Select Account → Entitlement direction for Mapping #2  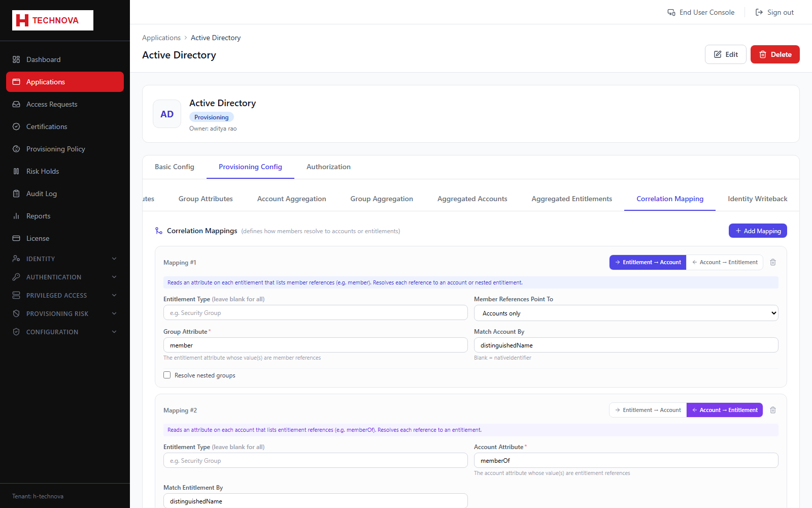(x=725, y=410)
